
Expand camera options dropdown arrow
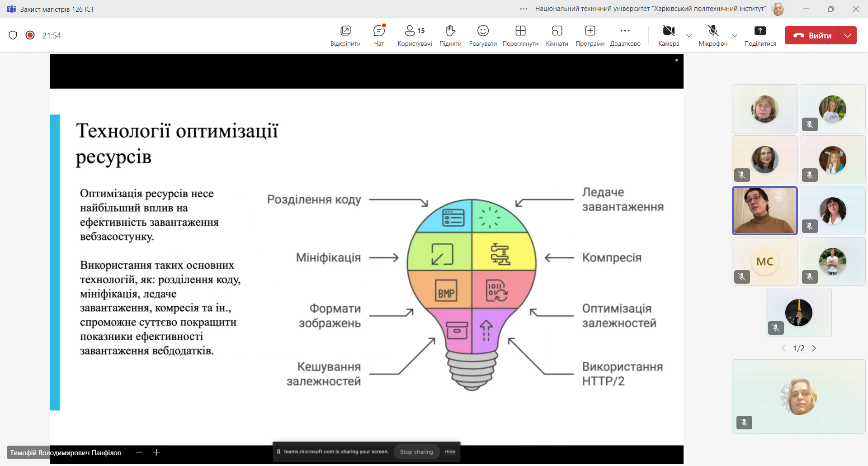click(x=689, y=36)
